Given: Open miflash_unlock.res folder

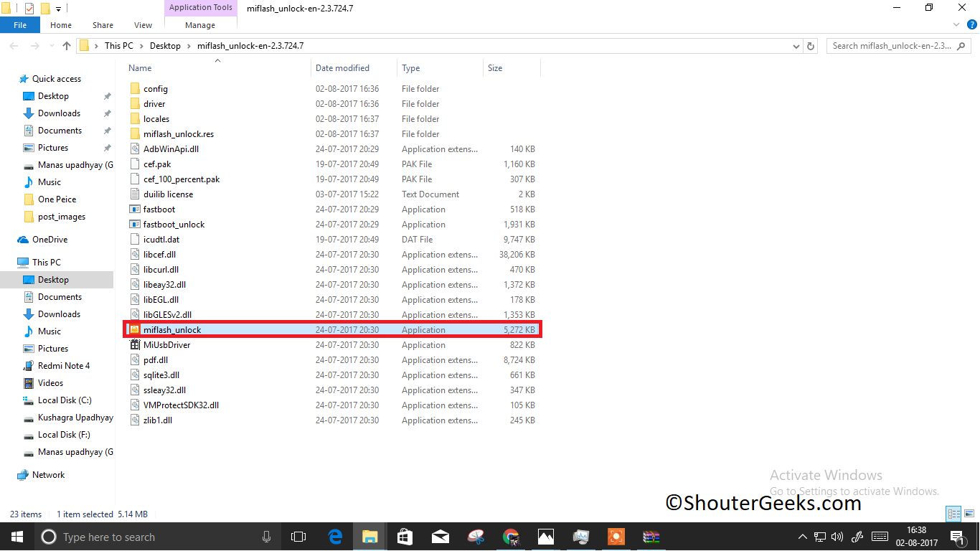Looking at the screenshot, I should pos(178,134).
